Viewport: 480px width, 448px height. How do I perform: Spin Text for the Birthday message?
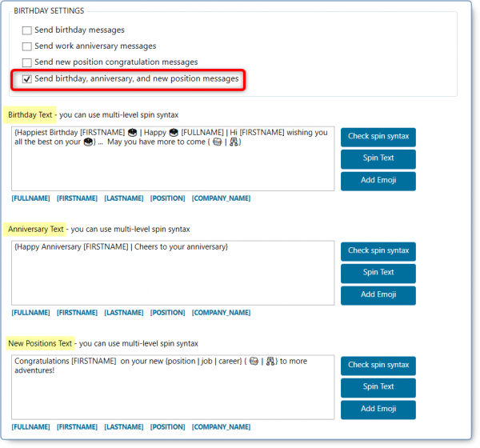pos(378,158)
